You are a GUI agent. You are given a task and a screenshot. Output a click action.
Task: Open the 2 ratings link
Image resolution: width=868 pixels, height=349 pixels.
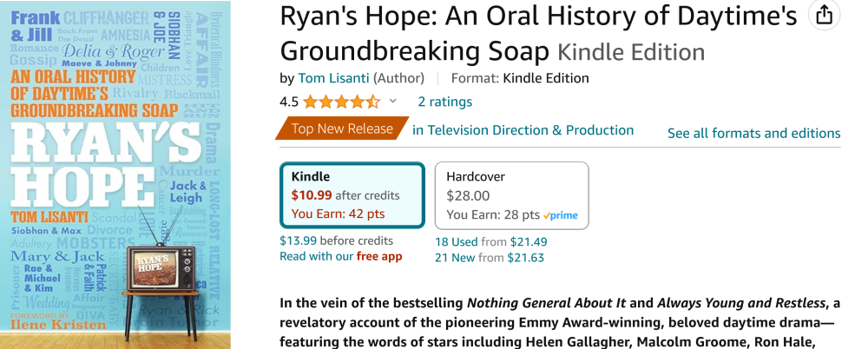[x=444, y=102]
